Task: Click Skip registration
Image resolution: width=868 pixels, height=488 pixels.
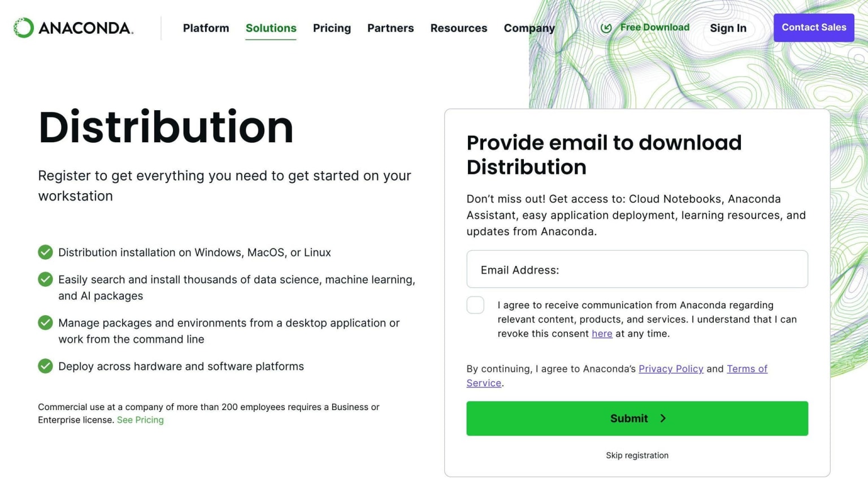Action: click(637, 455)
